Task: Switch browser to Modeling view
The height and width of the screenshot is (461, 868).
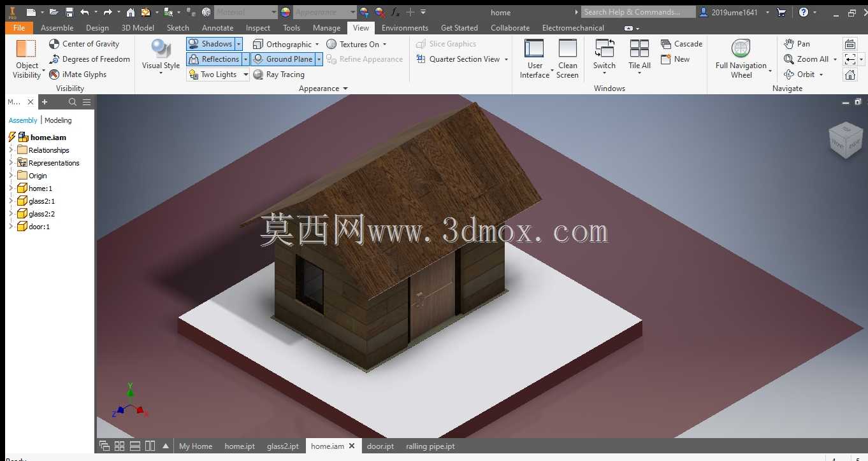Action: pos(58,120)
